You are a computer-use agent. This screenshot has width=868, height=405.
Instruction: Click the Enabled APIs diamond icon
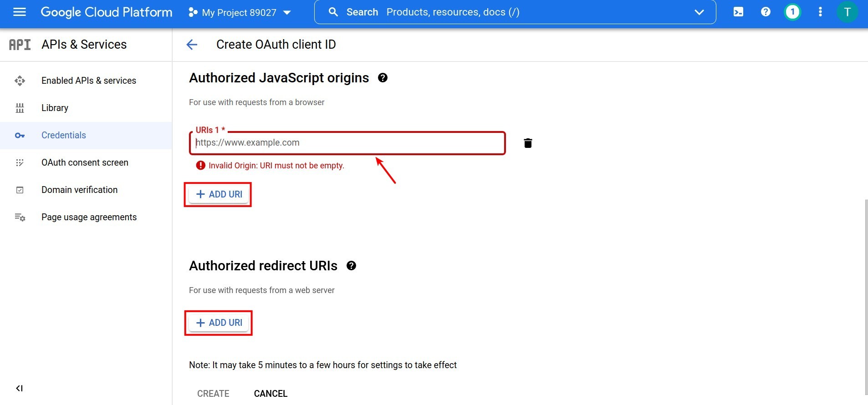point(20,81)
